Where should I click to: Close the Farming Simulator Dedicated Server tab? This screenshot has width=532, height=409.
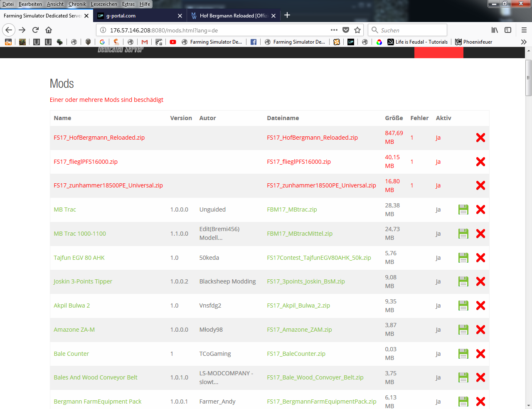point(86,16)
